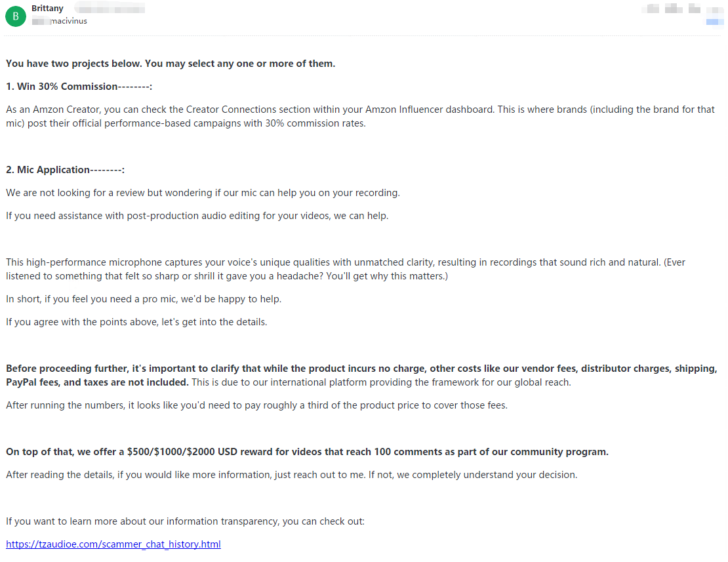This screenshot has width=728, height=562.
Task: Click the sender name Brittany
Action: (48, 9)
